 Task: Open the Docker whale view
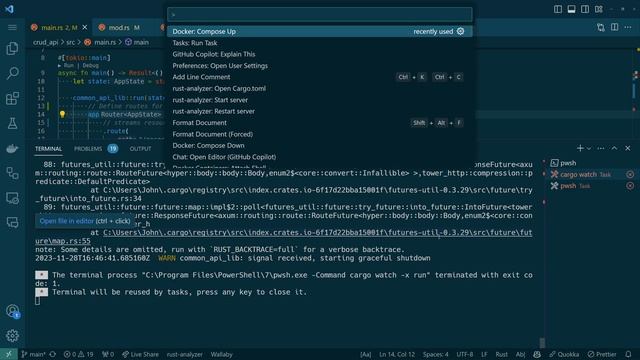[x=12, y=148]
